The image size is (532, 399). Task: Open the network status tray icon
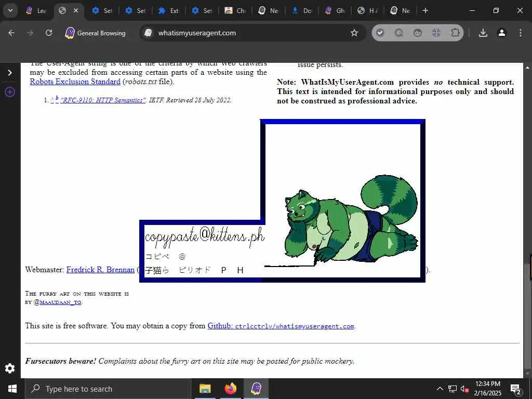pyautogui.click(x=453, y=389)
